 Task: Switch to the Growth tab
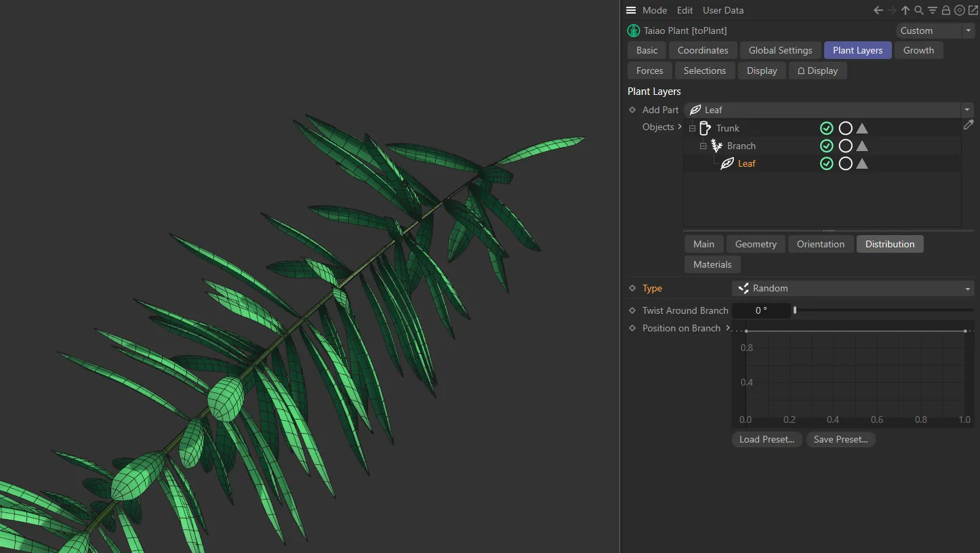(919, 50)
